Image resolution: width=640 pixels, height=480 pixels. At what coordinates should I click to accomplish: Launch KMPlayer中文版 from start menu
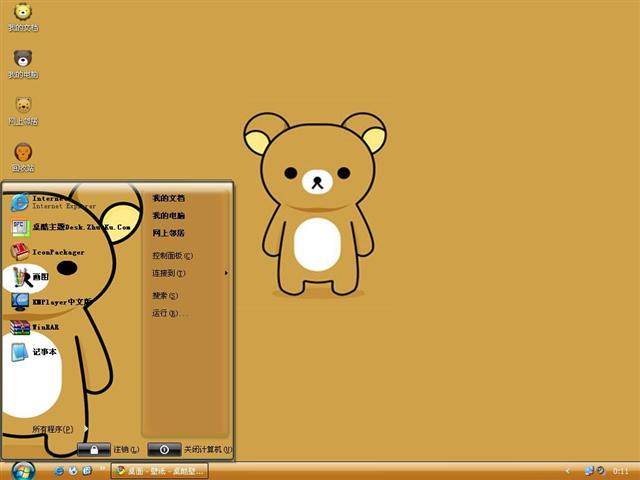pos(51,302)
